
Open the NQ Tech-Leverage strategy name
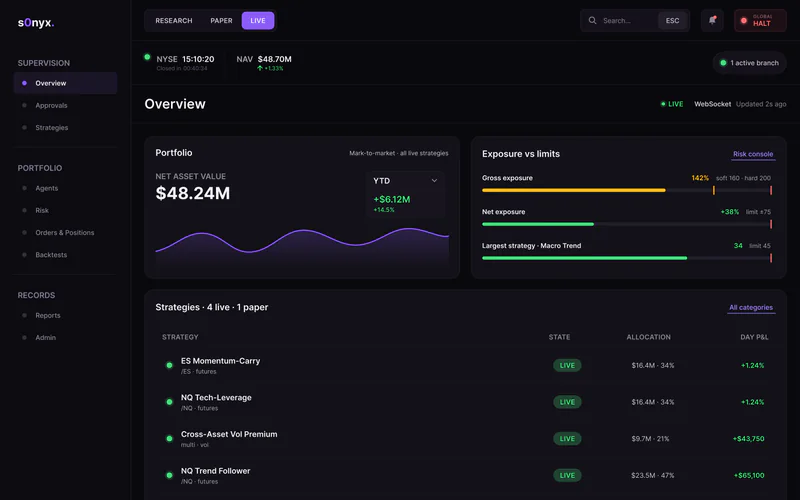(216, 397)
